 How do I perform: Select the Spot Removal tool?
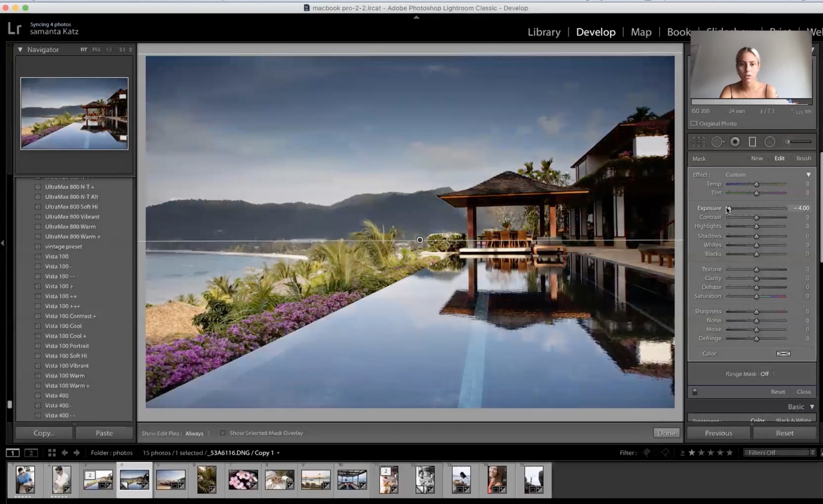(x=717, y=142)
